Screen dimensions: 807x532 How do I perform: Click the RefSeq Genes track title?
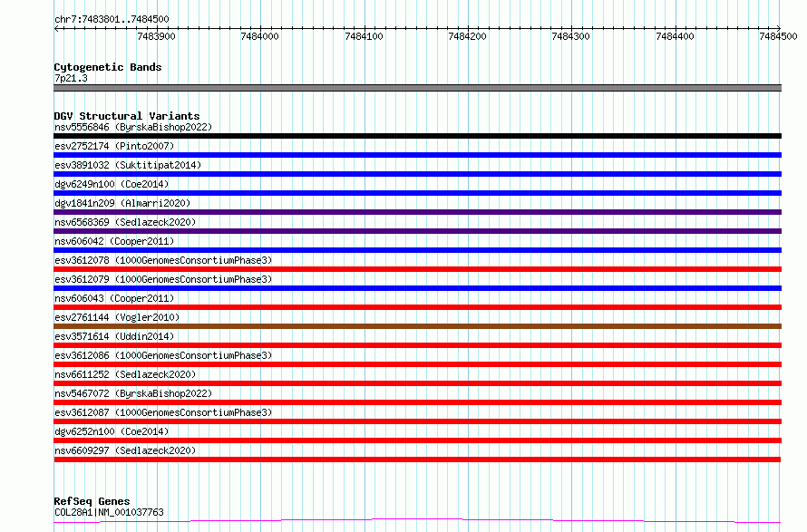[x=92, y=501]
